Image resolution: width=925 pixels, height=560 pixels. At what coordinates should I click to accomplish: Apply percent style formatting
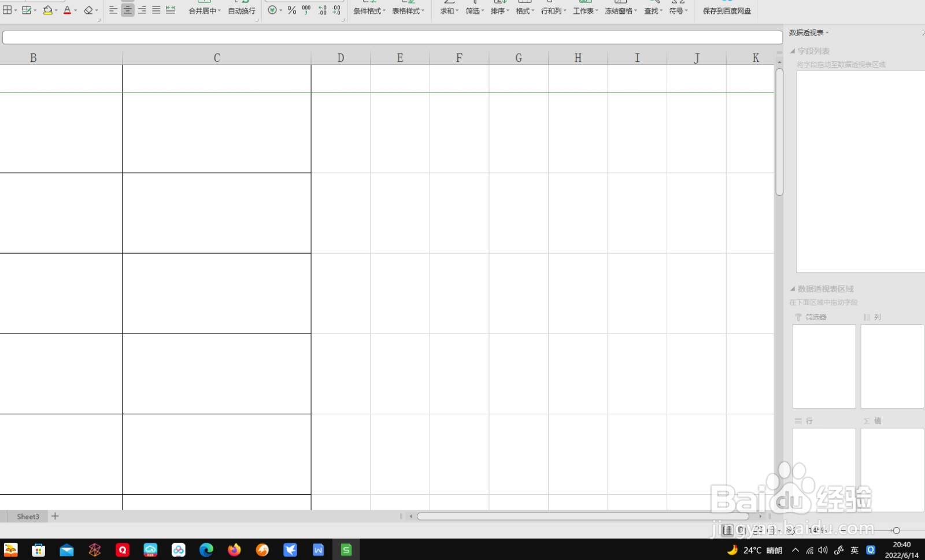click(x=291, y=10)
